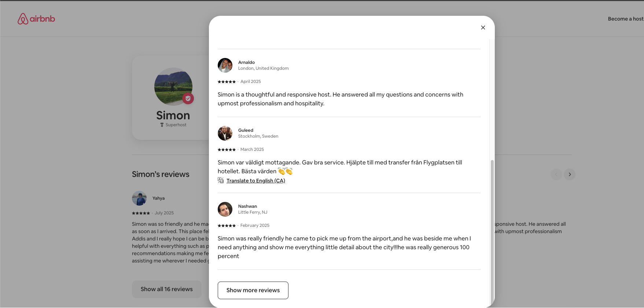Viewport: 644px width, 308px height.
Task: Open Yahya's reviewer avatar
Action: [139, 198]
